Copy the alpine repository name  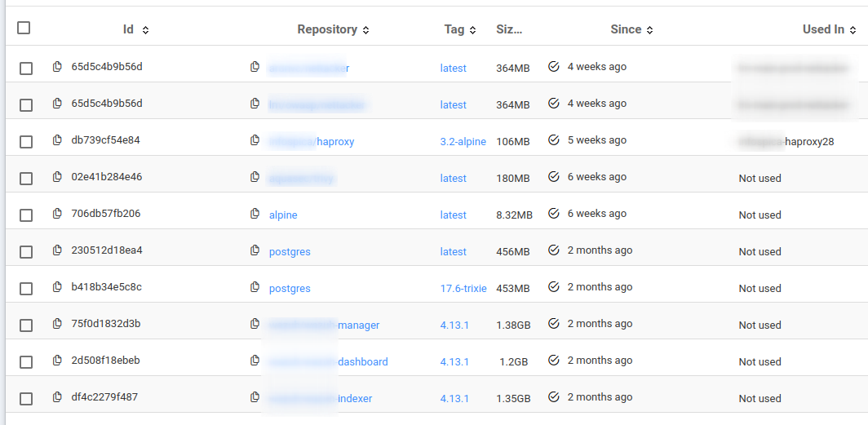point(255,214)
